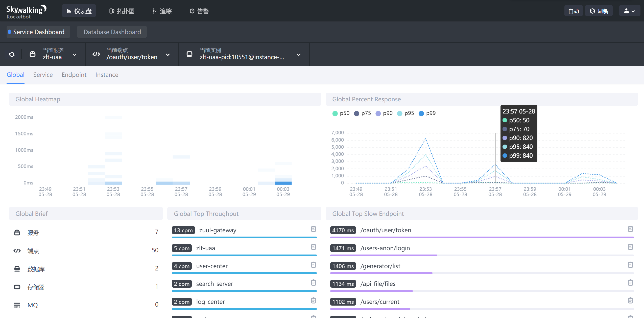Click the copy icon beside zuul-gateway
Screen dimensions: 644x322
pyautogui.click(x=313, y=229)
